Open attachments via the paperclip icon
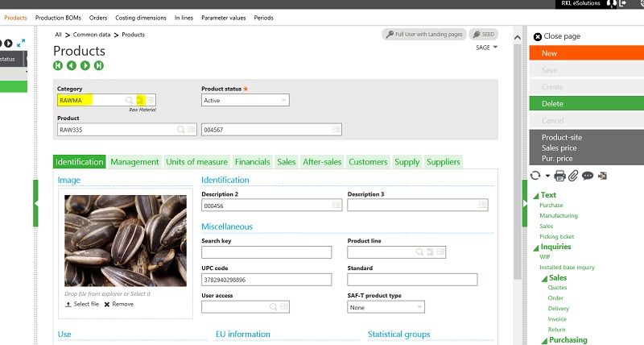 pyautogui.click(x=573, y=175)
